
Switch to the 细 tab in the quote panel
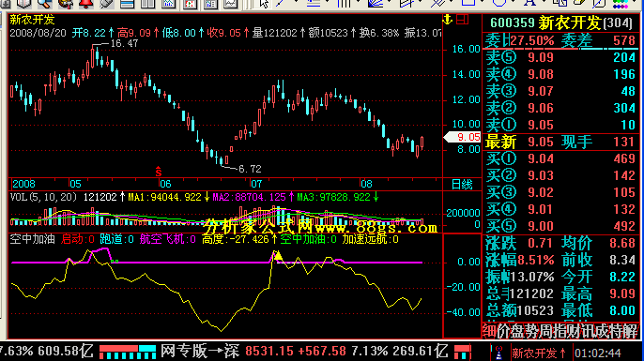(489, 331)
